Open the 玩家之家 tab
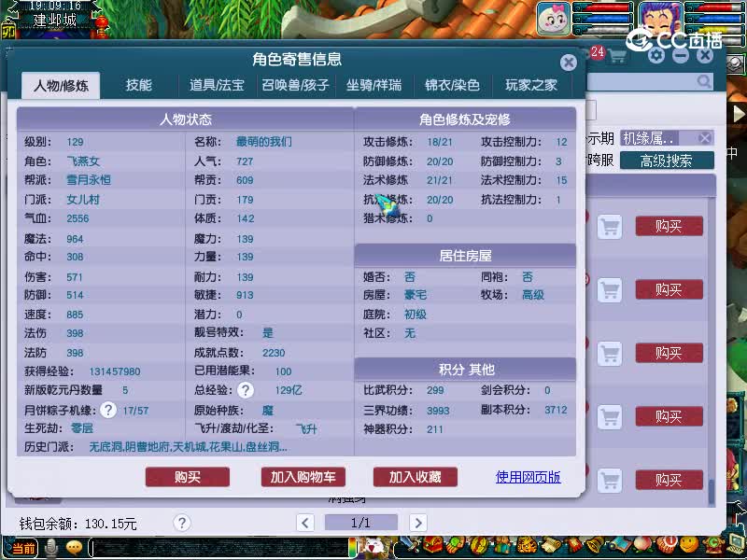Viewport: 747px width, 560px height. (x=531, y=86)
